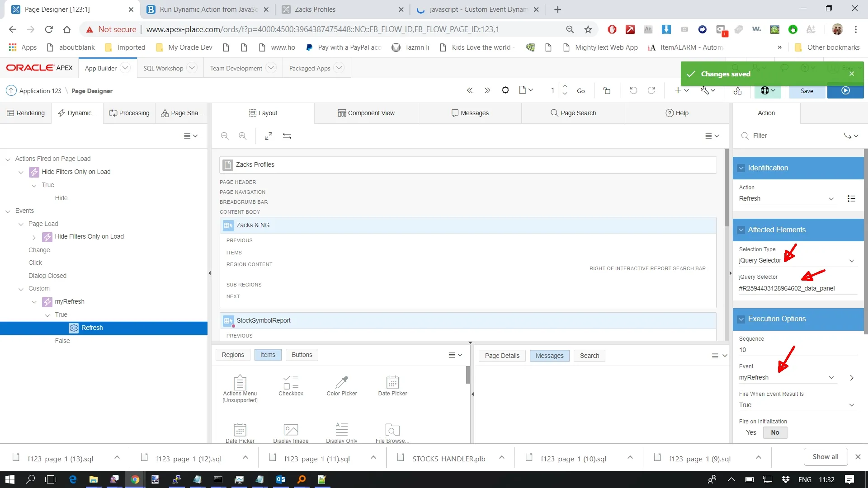Click the Action list-of-values icon
This screenshot has width=868, height=488.
click(851, 198)
